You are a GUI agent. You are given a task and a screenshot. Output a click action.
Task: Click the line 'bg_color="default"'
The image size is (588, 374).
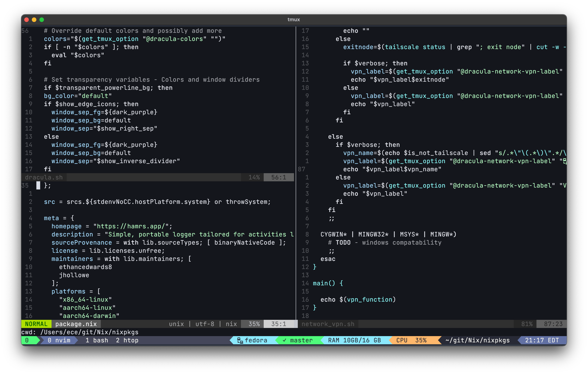pyautogui.click(x=78, y=96)
